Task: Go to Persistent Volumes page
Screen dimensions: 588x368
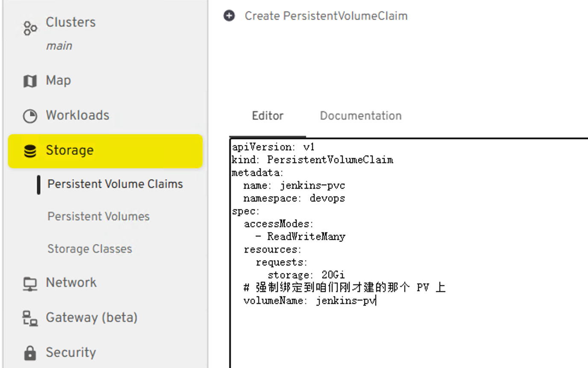Action: pos(98,216)
